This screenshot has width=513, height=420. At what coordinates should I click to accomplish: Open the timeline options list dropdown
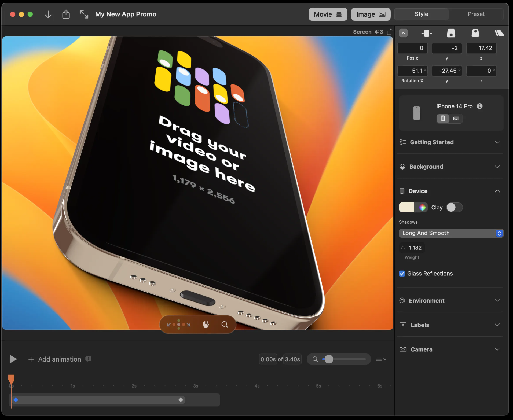pyautogui.click(x=381, y=359)
